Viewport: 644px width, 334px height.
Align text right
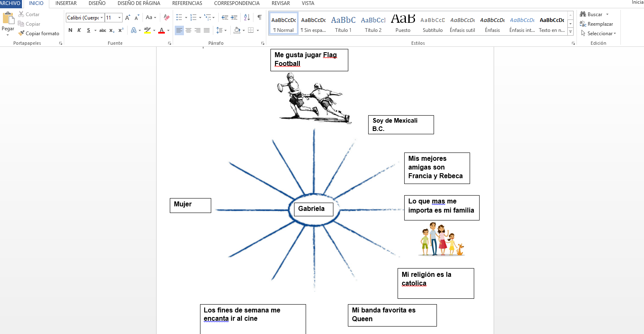(x=198, y=30)
